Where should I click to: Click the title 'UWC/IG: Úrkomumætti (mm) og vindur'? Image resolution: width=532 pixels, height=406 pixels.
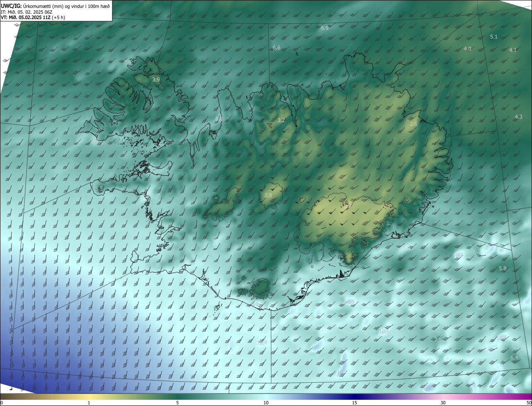click(55, 5)
